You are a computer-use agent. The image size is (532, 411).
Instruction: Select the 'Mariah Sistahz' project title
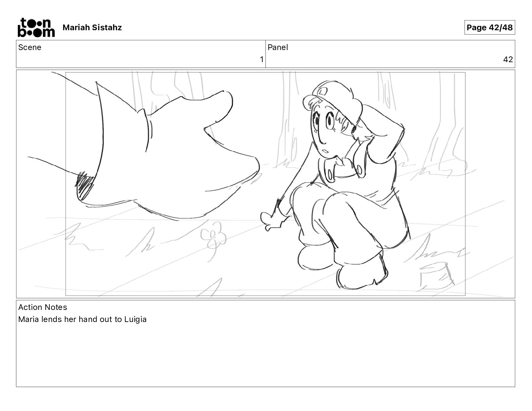coord(92,28)
